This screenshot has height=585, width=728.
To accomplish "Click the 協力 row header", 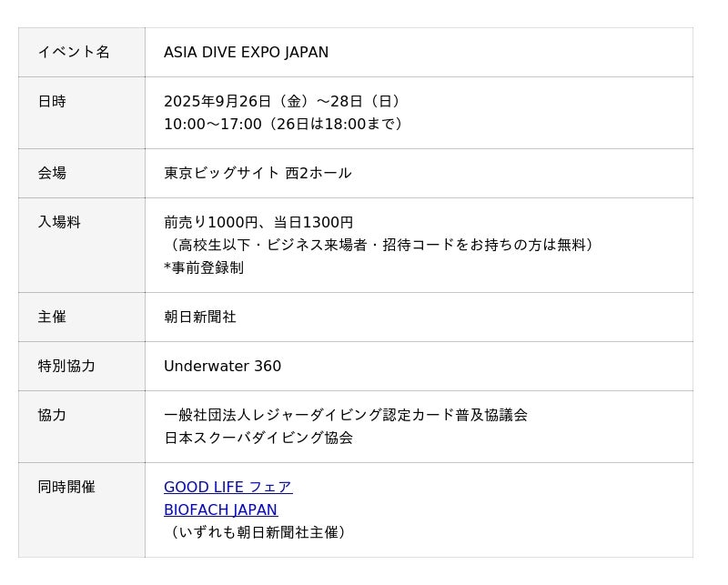I will (x=52, y=416).
